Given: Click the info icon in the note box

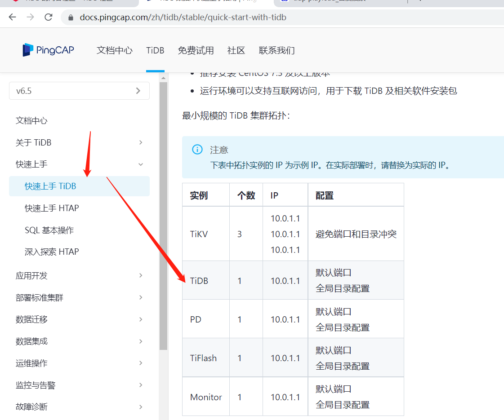Looking at the screenshot, I should pos(197,149).
